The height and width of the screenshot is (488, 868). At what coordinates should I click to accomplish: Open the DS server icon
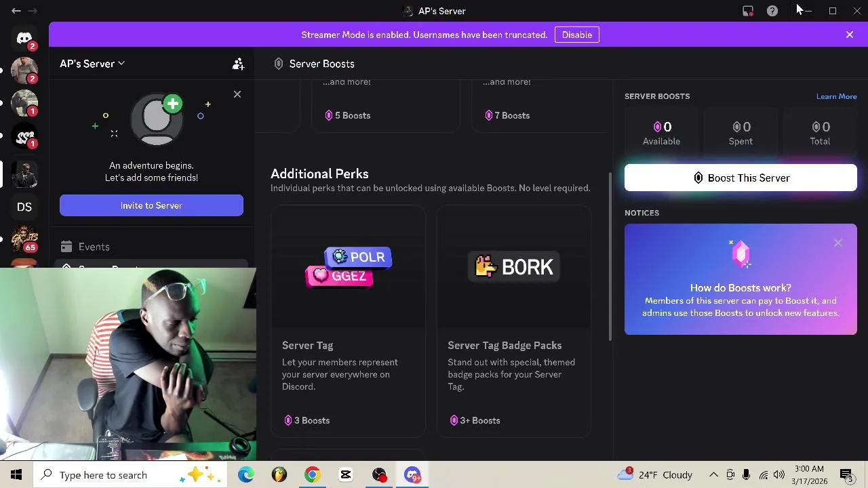(x=24, y=207)
